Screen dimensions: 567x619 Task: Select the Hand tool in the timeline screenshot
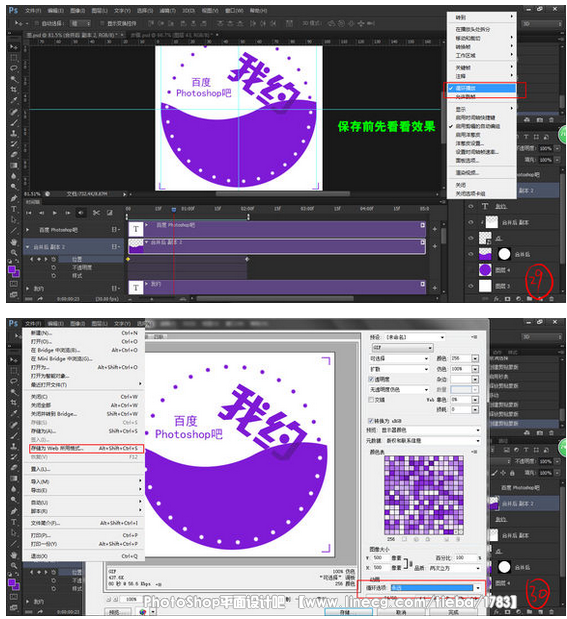[14, 242]
